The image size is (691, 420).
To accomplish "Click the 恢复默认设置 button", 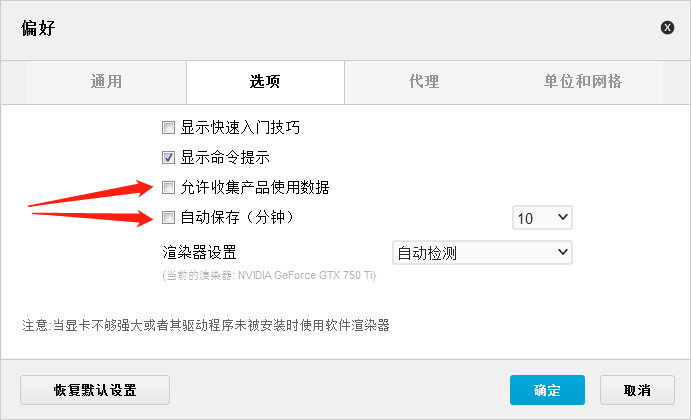I will click(x=95, y=390).
